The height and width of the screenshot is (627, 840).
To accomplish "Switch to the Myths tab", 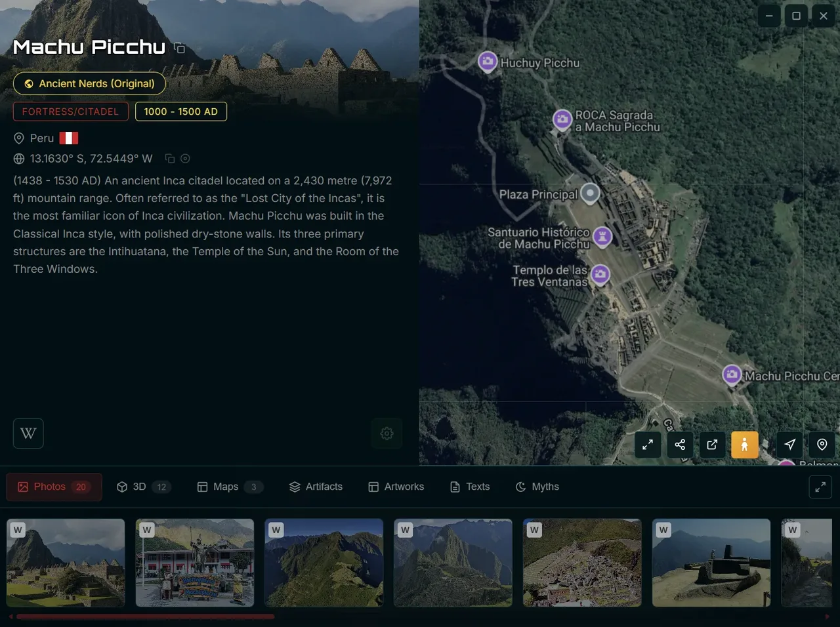I will [537, 487].
